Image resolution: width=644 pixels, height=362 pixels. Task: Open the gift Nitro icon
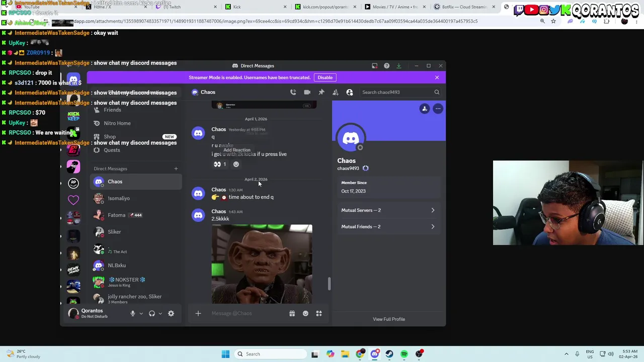[x=292, y=313]
